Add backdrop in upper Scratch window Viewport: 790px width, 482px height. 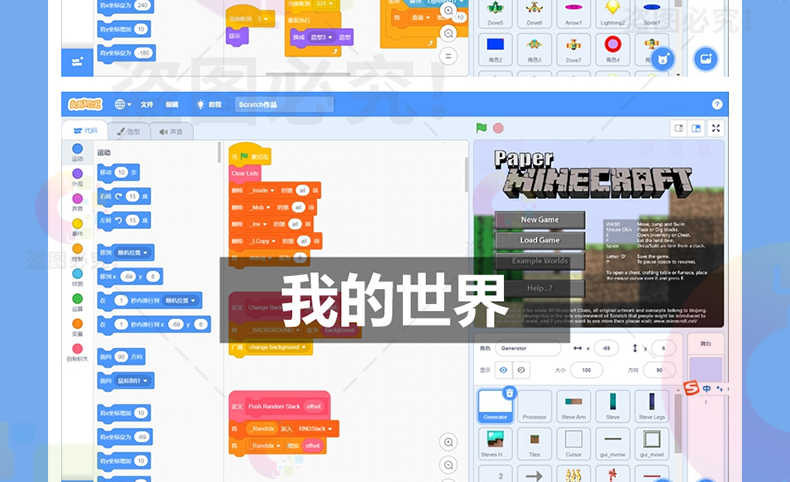[706, 59]
